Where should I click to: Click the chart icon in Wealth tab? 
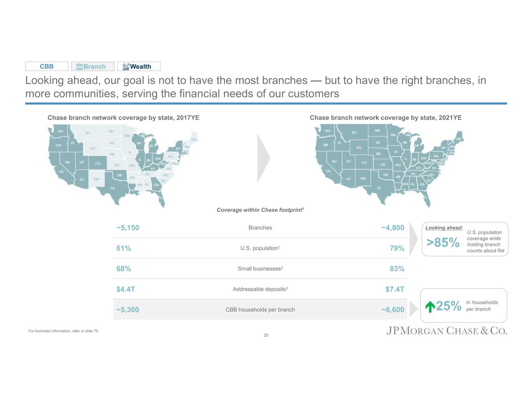point(125,67)
